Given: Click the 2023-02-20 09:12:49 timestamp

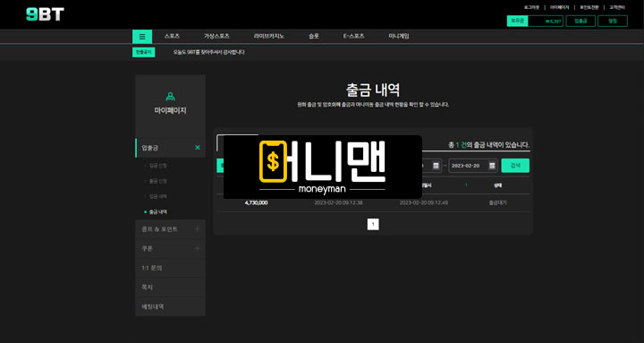Looking at the screenshot, I should (x=423, y=202).
